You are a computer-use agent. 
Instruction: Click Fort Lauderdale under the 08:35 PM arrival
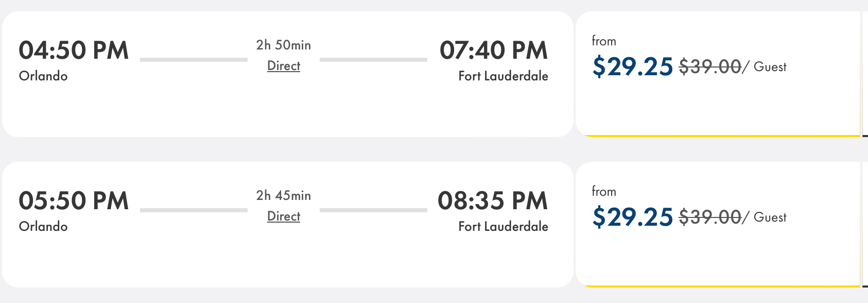503,227
